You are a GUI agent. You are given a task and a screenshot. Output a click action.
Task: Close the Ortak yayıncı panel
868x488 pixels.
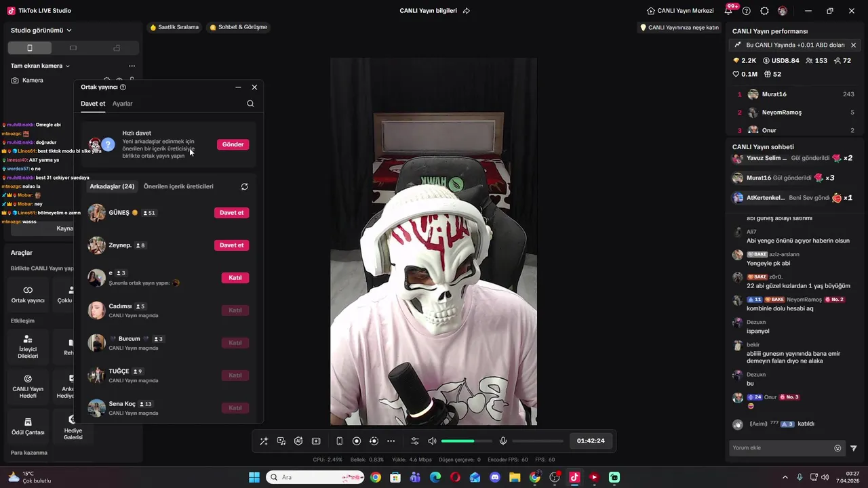pyautogui.click(x=254, y=87)
